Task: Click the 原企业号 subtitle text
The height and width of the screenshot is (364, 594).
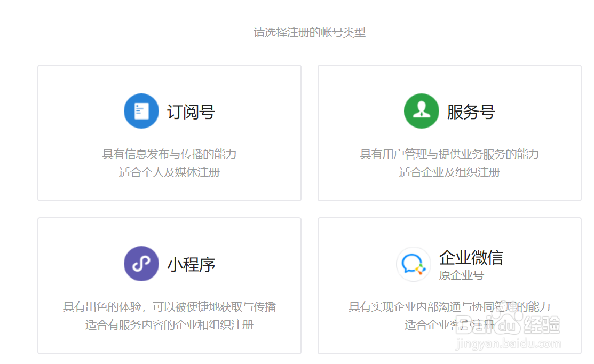Action: (462, 275)
